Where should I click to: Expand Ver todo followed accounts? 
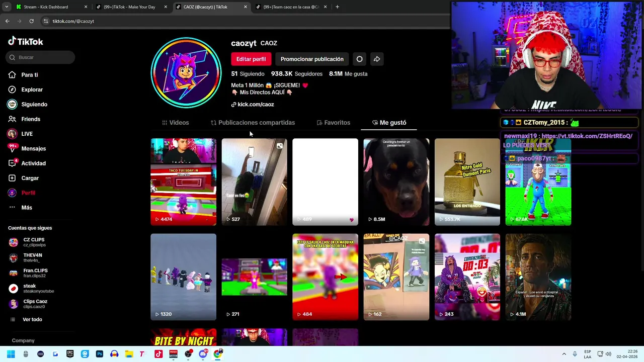[26, 320]
